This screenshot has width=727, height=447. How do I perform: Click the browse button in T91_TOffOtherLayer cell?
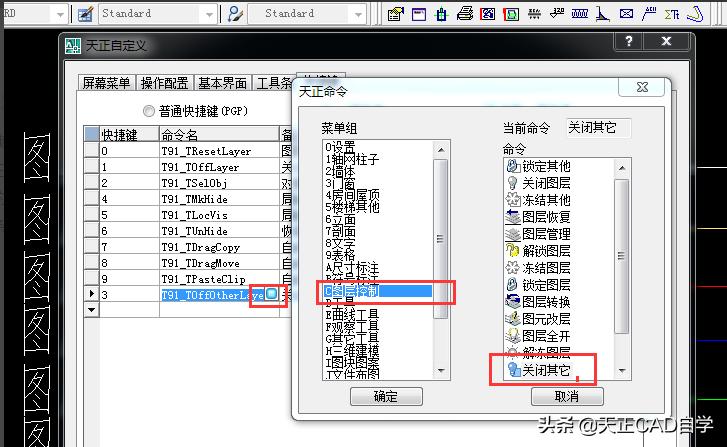tap(272, 294)
